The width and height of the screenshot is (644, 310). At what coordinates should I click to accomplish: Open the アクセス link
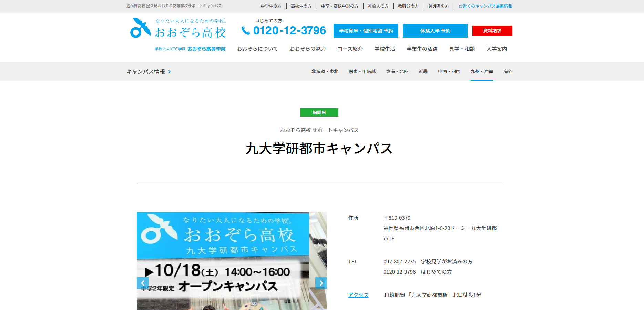pyautogui.click(x=358, y=295)
